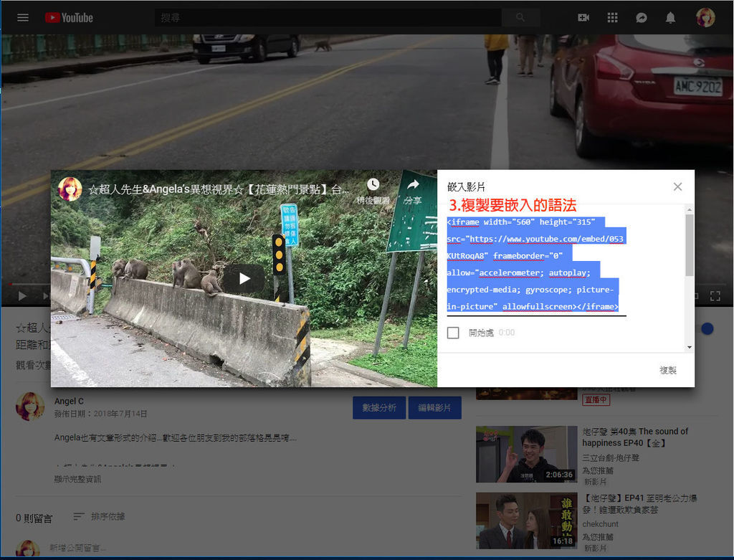Click the 0 則留言 comment count
This screenshot has height=560, width=734.
click(34, 518)
